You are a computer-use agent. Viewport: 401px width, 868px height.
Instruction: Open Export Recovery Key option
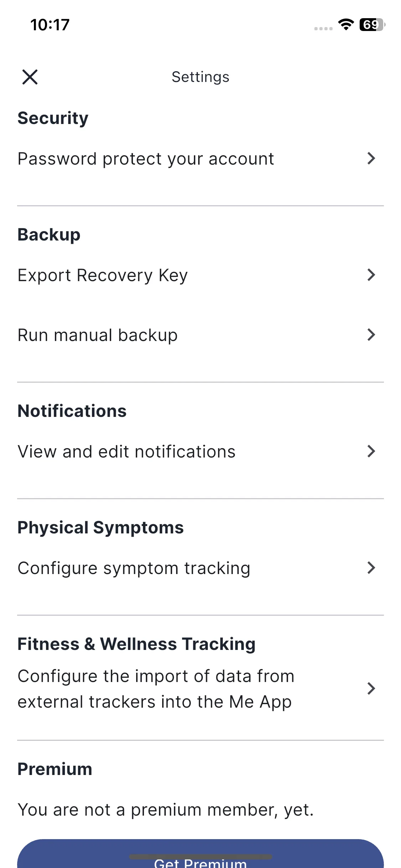tap(200, 275)
